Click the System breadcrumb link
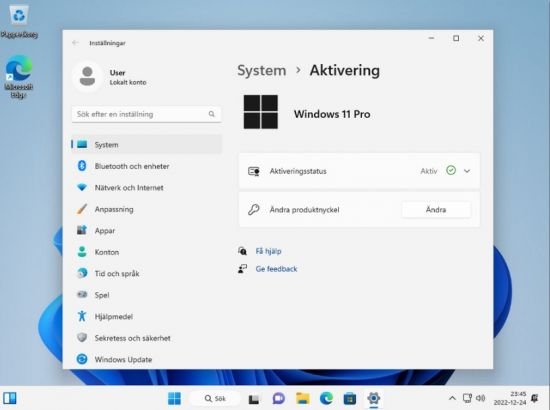Image resolution: width=550 pixels, height=410 pixels. pos(262,70)
